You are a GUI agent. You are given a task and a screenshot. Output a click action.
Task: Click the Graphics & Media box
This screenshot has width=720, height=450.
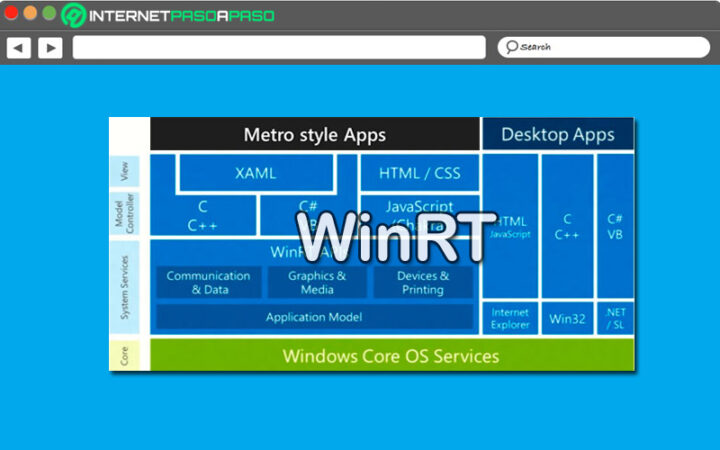[317, 282]
